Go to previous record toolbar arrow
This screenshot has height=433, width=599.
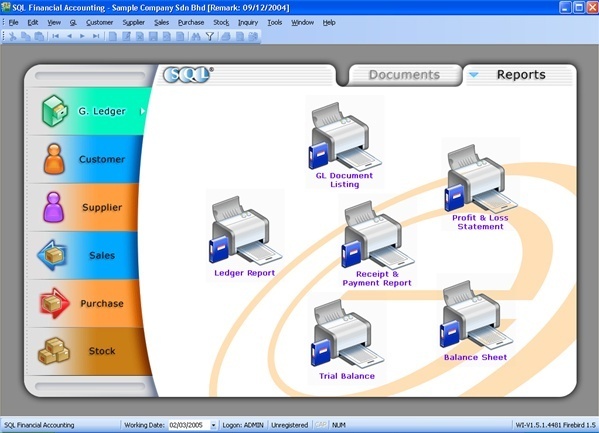point(69,36)
